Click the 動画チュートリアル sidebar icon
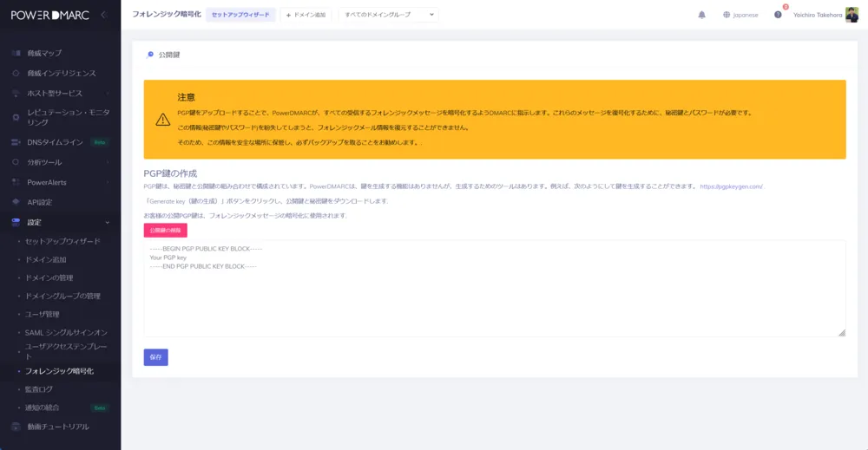The height and width of the screenshot is (450, 868). [16, 427]
